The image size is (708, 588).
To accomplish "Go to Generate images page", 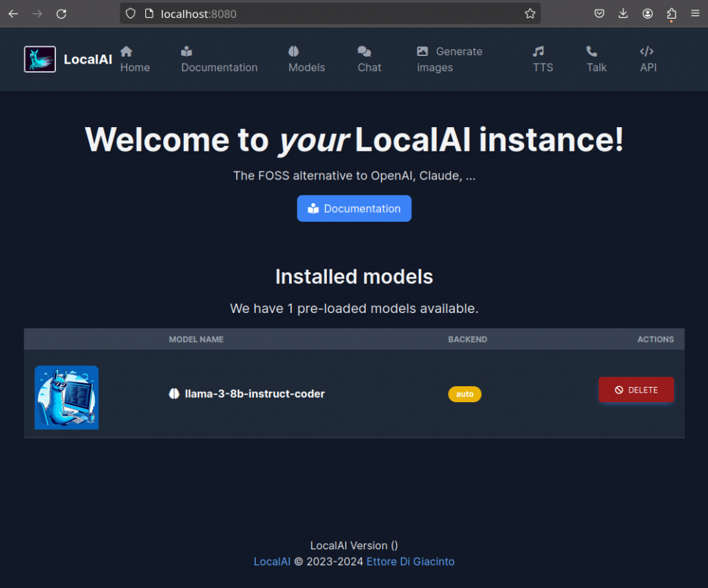I will coord(449,59).
